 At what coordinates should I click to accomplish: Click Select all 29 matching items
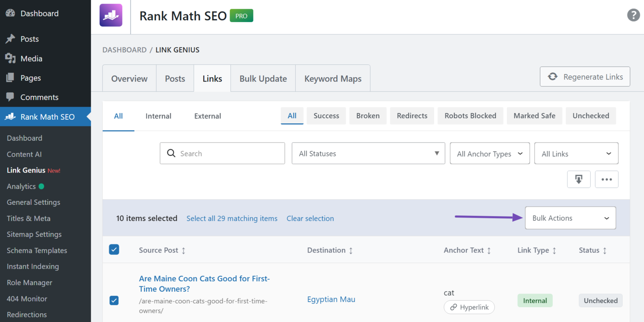pos(232,218)
